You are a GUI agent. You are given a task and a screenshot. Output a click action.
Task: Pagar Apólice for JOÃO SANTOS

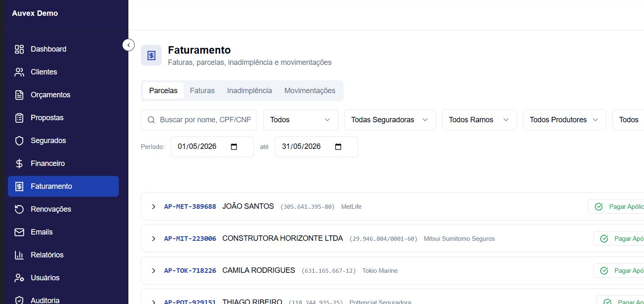click(x=616, y=207)
